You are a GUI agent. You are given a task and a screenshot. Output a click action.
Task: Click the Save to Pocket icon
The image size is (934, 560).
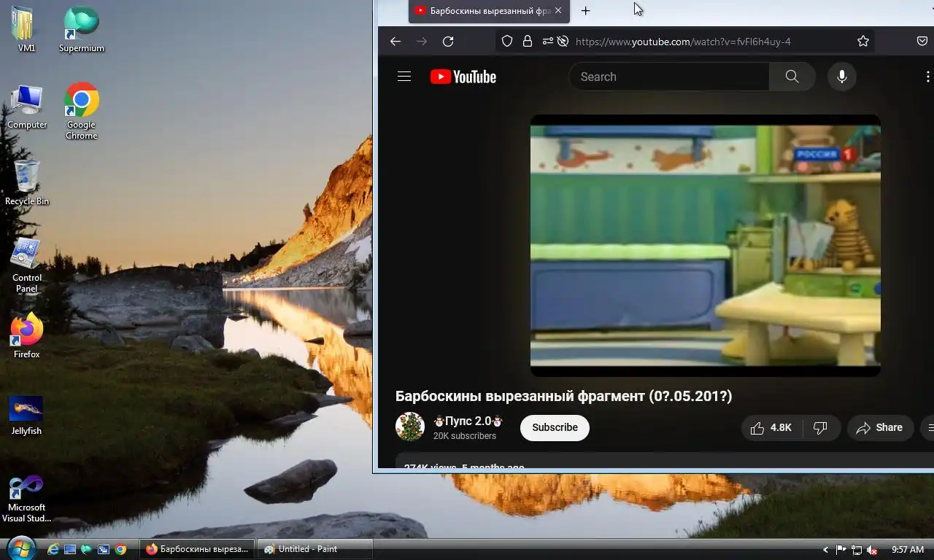click(922, 42)
